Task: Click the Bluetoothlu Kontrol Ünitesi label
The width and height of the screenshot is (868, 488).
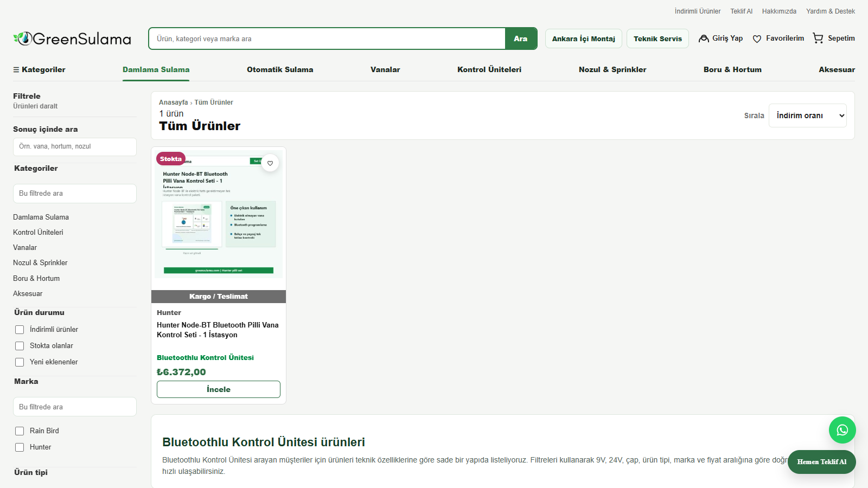Action: [205, 358]
